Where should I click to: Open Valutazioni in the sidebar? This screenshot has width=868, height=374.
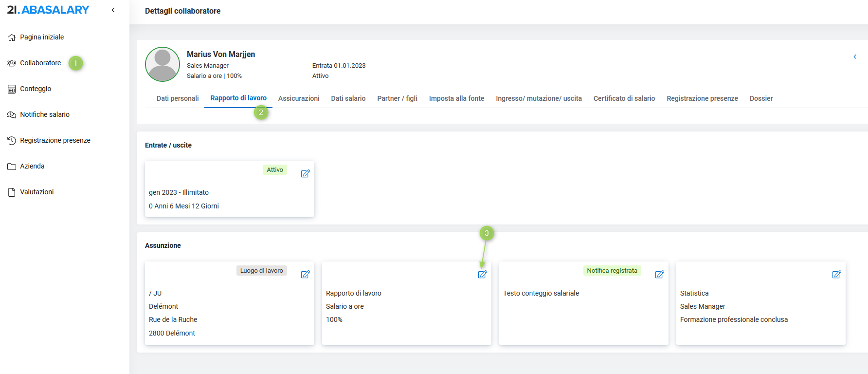click(36, 192)
